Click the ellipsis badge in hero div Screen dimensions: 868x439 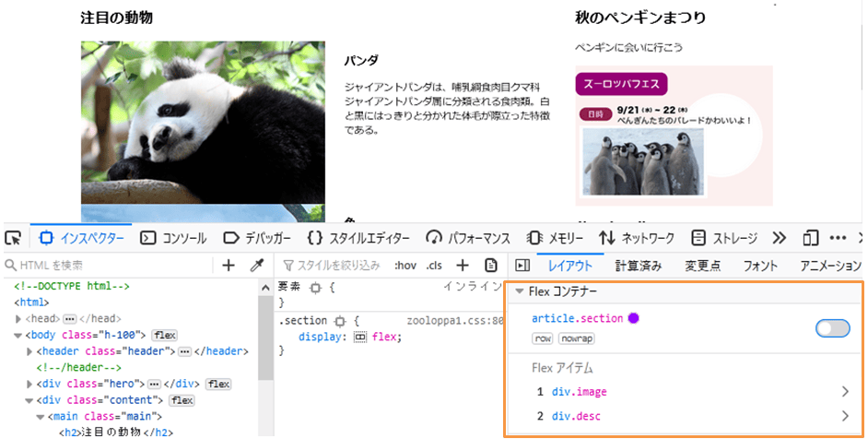coord(155,384)
